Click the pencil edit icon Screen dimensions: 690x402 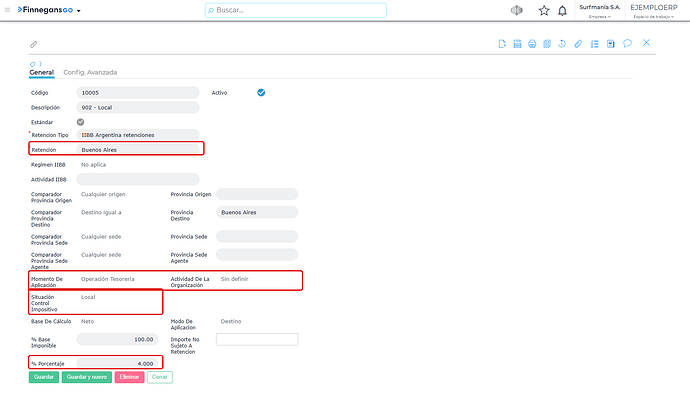(x=33, y=44)
